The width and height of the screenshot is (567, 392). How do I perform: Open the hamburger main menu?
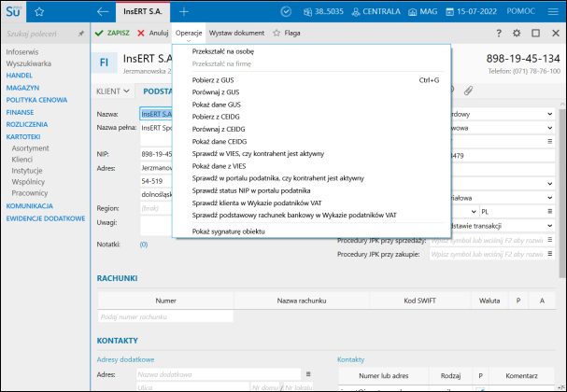pyautogui.click(x=553, y=12)
